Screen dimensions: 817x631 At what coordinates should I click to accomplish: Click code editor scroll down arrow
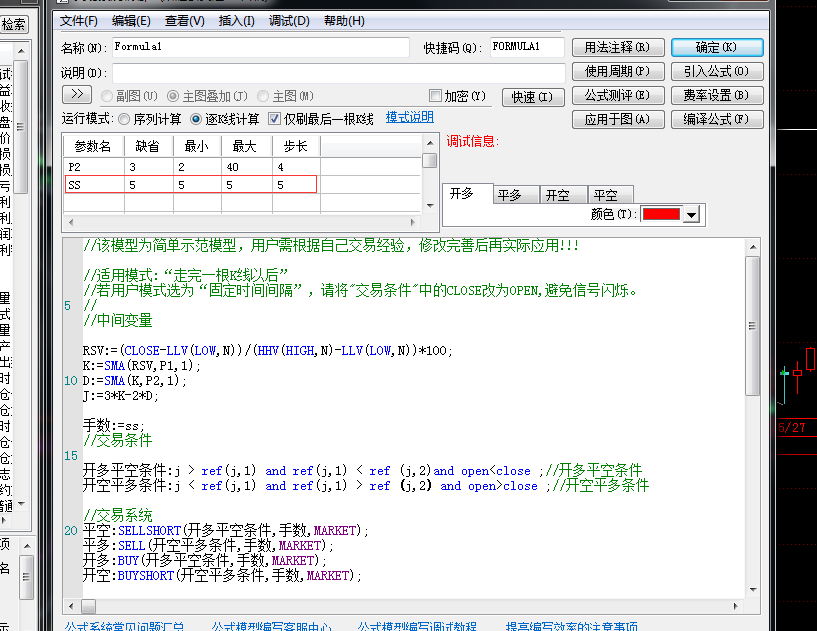pos(753,590)
